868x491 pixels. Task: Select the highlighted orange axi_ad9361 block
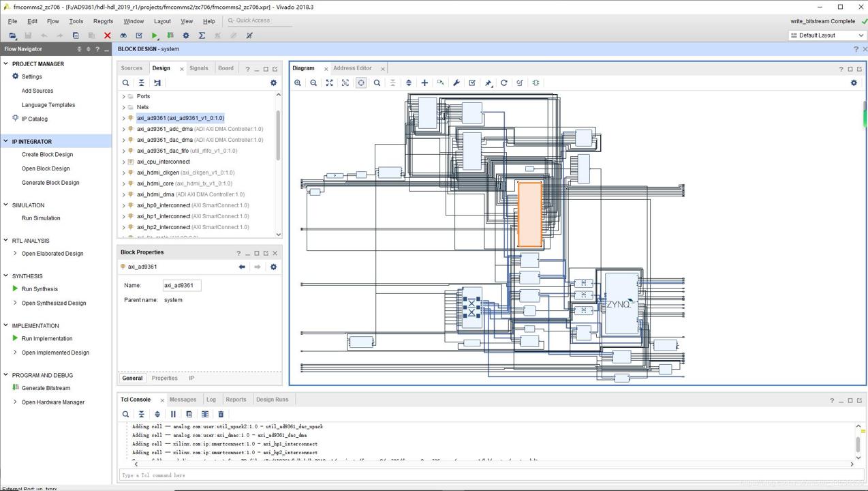coord(530,214)
